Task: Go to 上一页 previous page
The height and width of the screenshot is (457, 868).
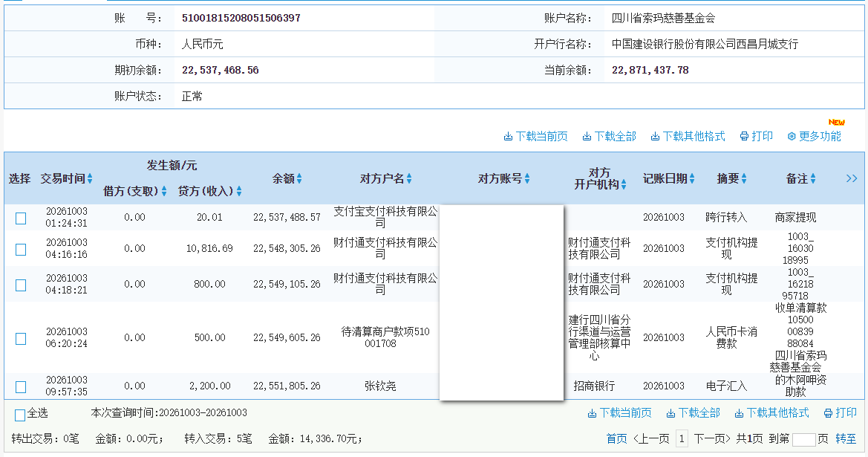Action: (651, 438)
